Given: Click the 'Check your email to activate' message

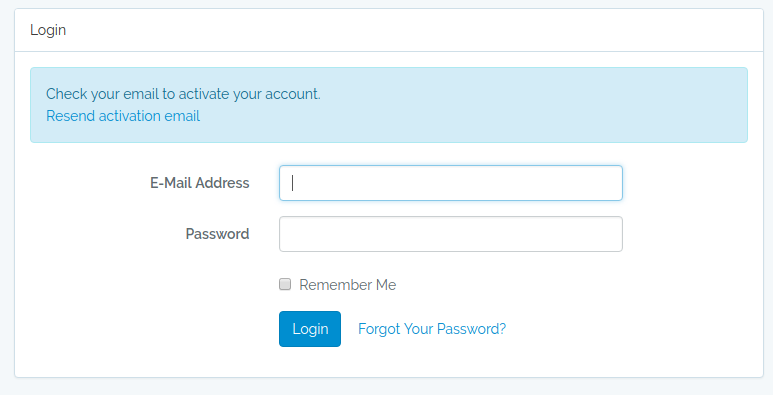Looking at the screenshot, I should pyautogui.click(x=183, y=94).
